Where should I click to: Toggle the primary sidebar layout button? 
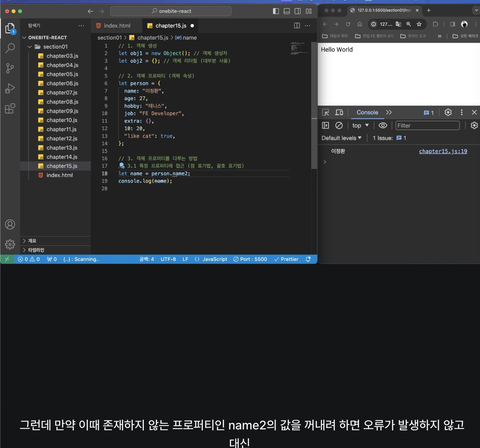coord(276,11)
